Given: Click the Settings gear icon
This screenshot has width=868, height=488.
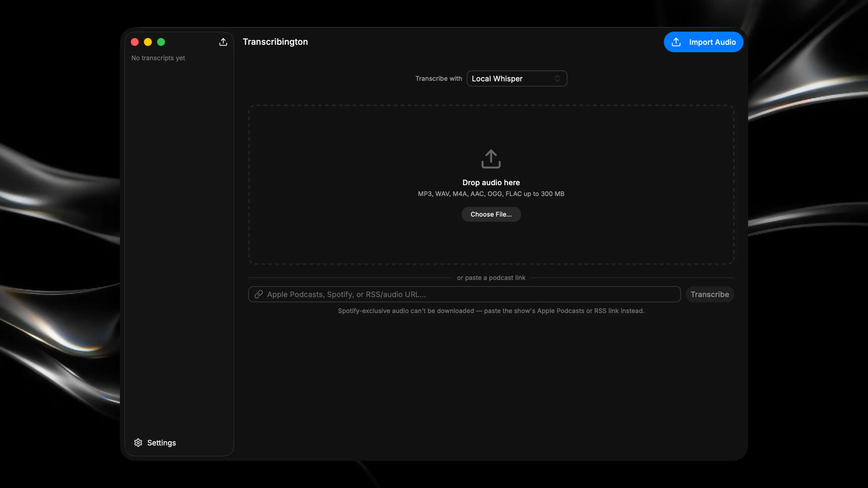Looking at the screenshot, I should (x=138, y=442).
